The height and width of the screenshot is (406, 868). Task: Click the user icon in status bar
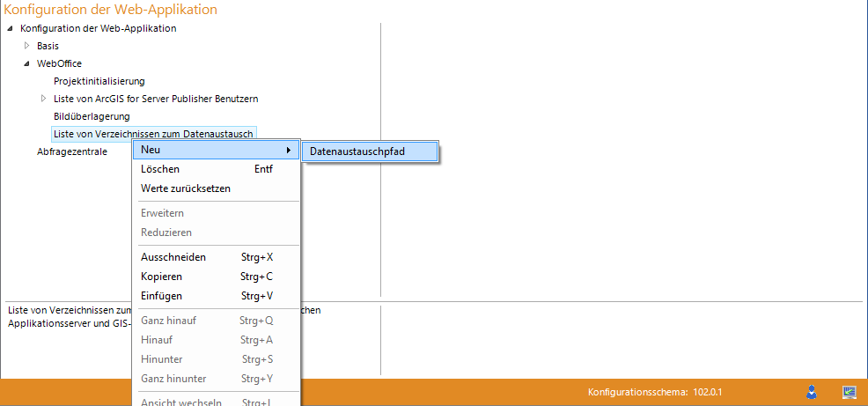812,392
